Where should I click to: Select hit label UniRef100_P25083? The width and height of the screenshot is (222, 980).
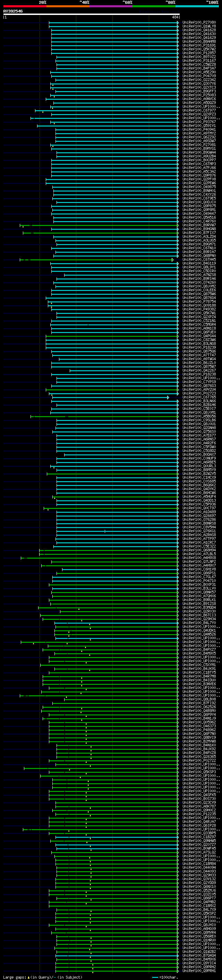[199, 95]
